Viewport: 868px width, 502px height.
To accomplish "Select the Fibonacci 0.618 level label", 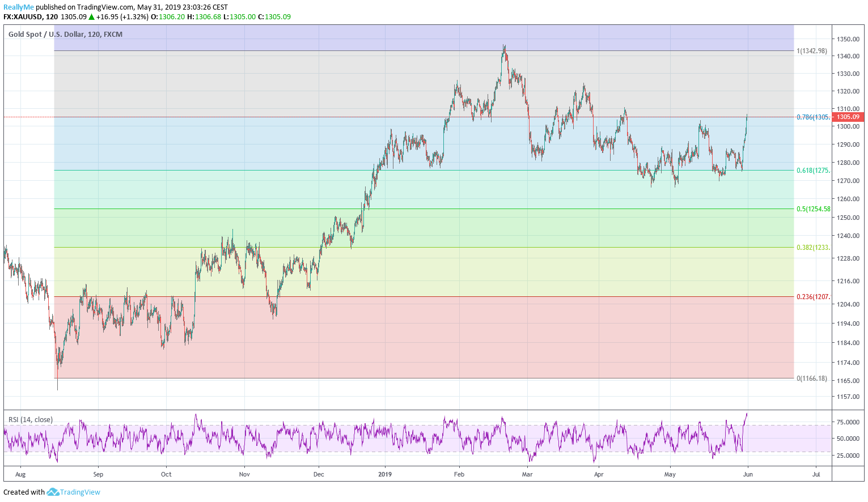I will point(813,171).
